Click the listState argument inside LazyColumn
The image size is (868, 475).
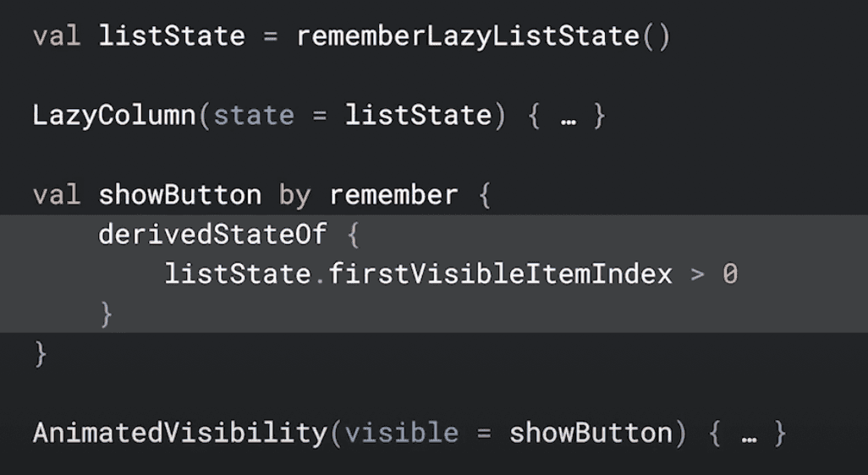click(x=418, y=115)
